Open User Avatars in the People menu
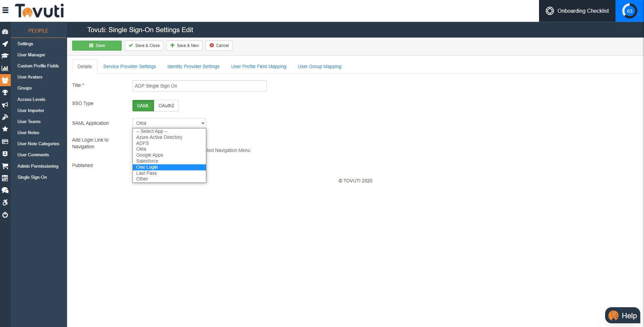Image resolution: width=644 pixels, height=327 pixels. click(x=30, y=77)
